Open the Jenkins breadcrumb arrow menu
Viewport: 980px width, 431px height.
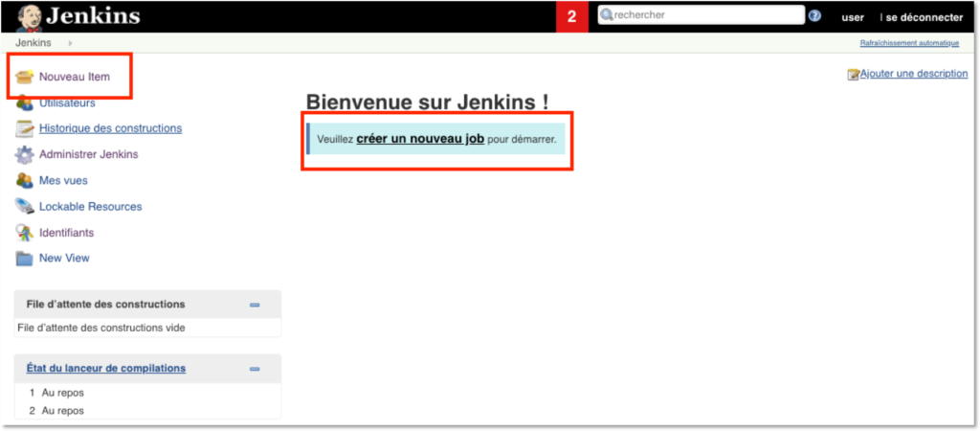(70, 43)
